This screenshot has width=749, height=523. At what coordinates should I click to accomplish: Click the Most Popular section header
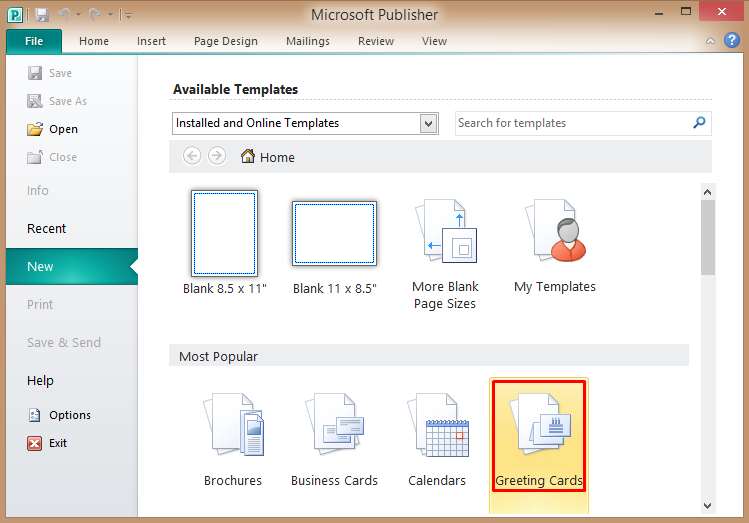point(429,356)
